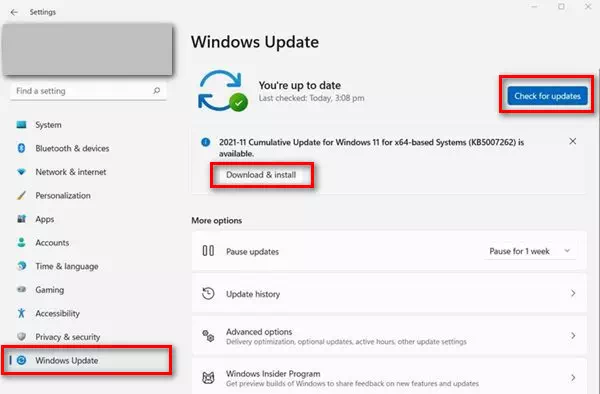Click the blue info icon beside cumulative update

point(205,142)
